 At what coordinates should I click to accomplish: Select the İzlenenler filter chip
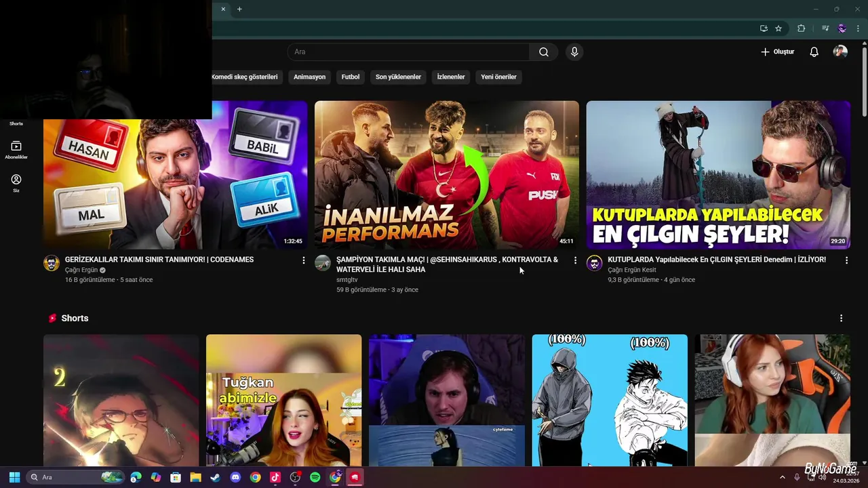coord(451,77)
